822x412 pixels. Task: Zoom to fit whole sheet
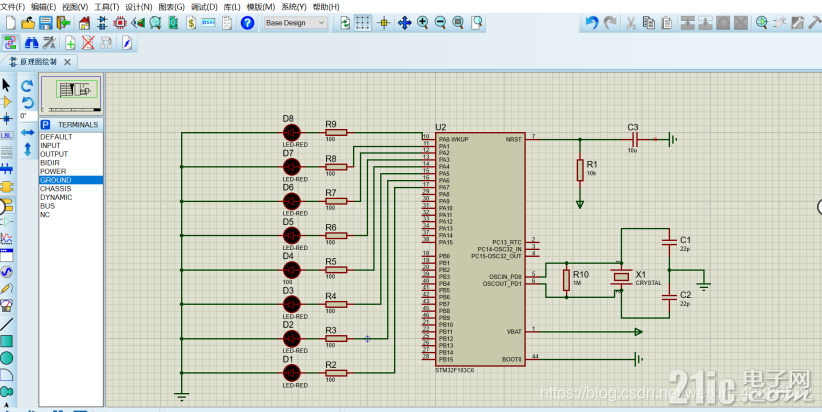click(458, 23)
